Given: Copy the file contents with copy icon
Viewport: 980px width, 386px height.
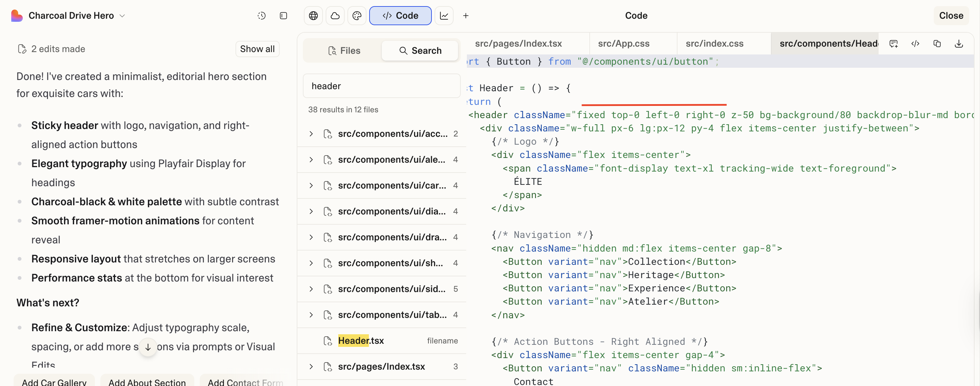Looking at the screenshot, I should point(937,44).
